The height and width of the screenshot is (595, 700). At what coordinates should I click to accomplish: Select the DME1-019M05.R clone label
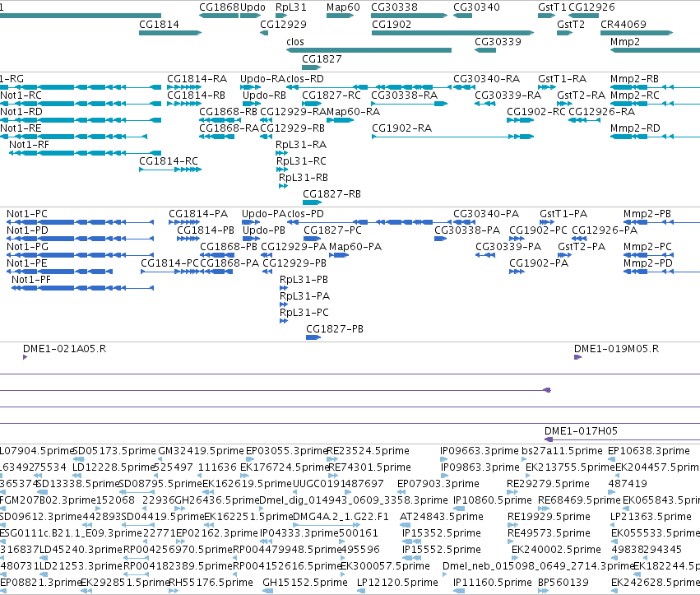(616, 348)
